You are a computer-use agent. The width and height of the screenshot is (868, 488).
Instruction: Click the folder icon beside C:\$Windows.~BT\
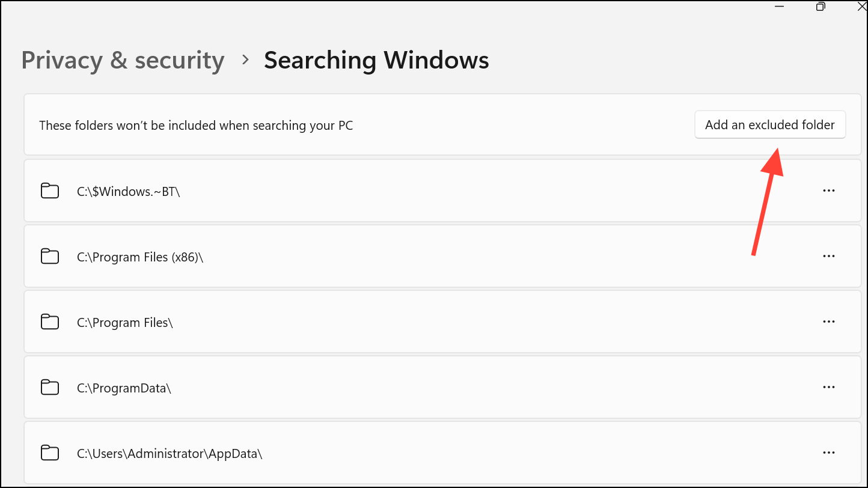pos(50,191)
